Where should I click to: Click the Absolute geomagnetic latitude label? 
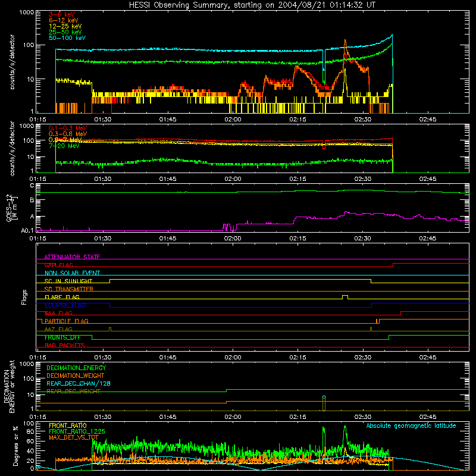click(411, 426)
